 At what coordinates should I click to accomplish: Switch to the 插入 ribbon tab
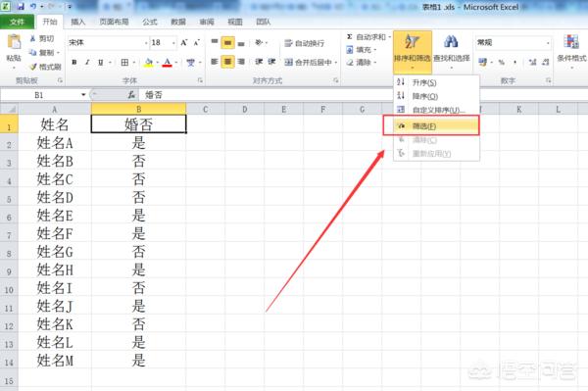(78, 22)
